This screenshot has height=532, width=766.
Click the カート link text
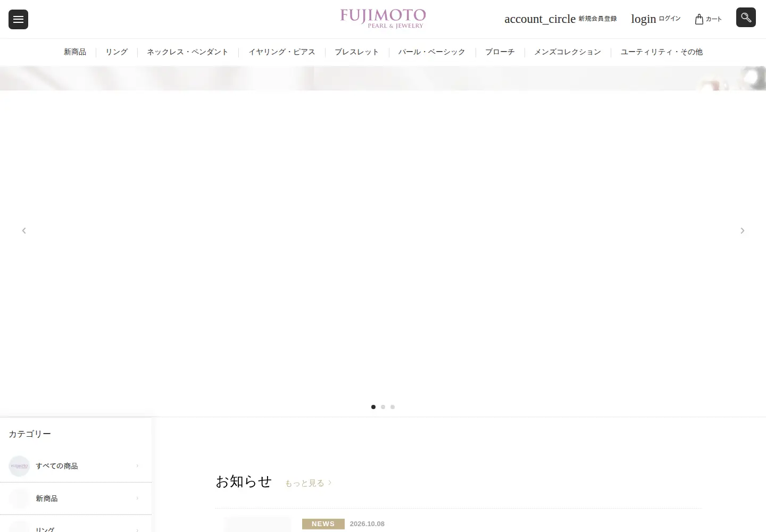tap(714, 19)
